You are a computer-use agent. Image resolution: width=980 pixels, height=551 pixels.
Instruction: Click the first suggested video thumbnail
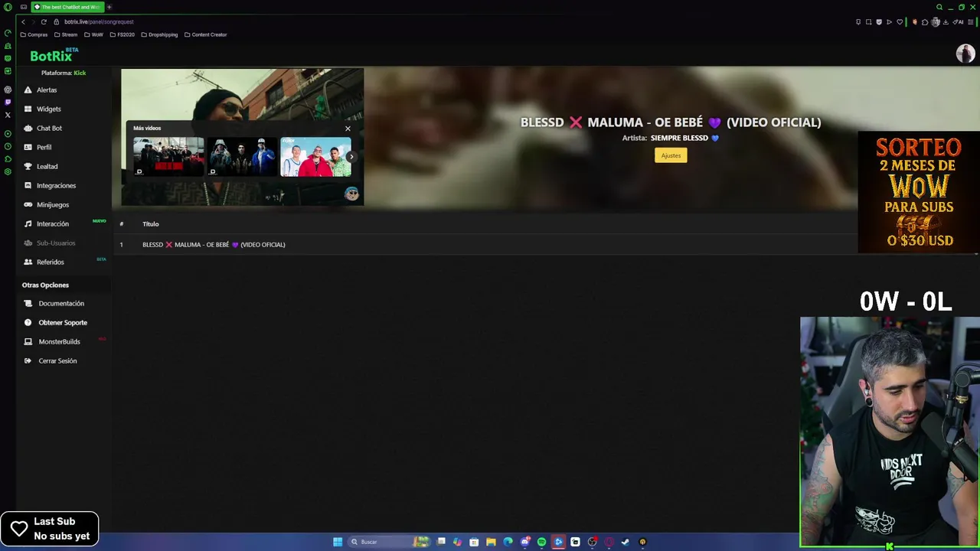(x=168, y=157)
